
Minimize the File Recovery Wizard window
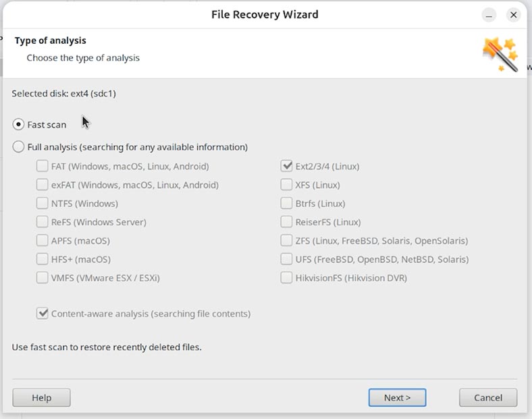489,15
